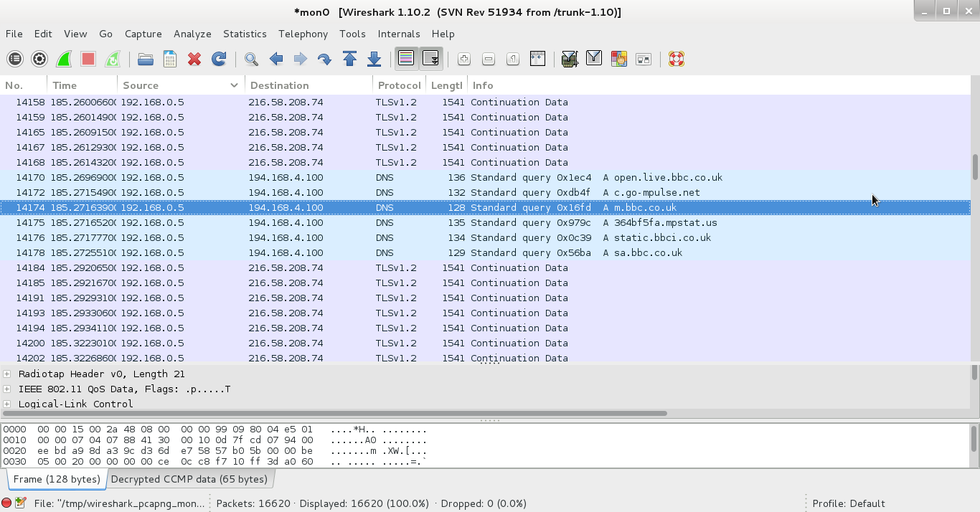The image size is (980, 512).
Task: Open the Analyze menu
Action: (x=192, y=34)
